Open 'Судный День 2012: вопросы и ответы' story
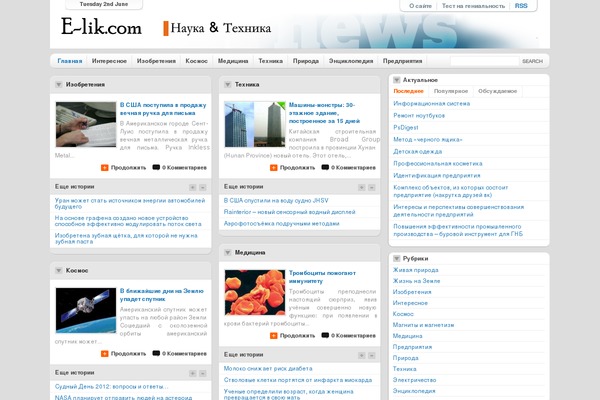Image resolution: width=600 pixels, height=400 pixels. (x=111, y=387)
